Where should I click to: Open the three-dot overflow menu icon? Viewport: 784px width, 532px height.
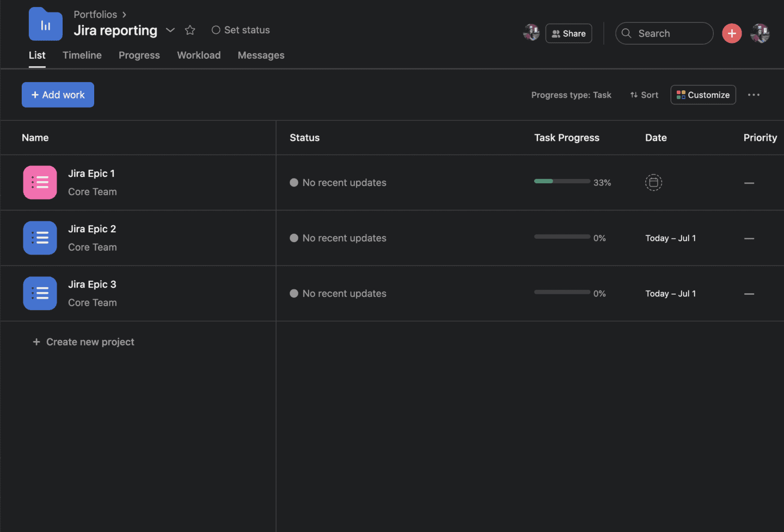[754, 95]
